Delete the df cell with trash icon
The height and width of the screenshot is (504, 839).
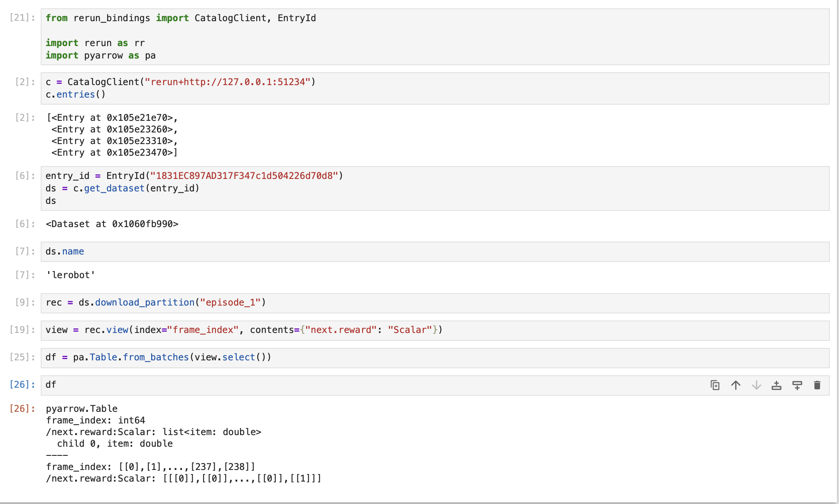pos(817,385)
